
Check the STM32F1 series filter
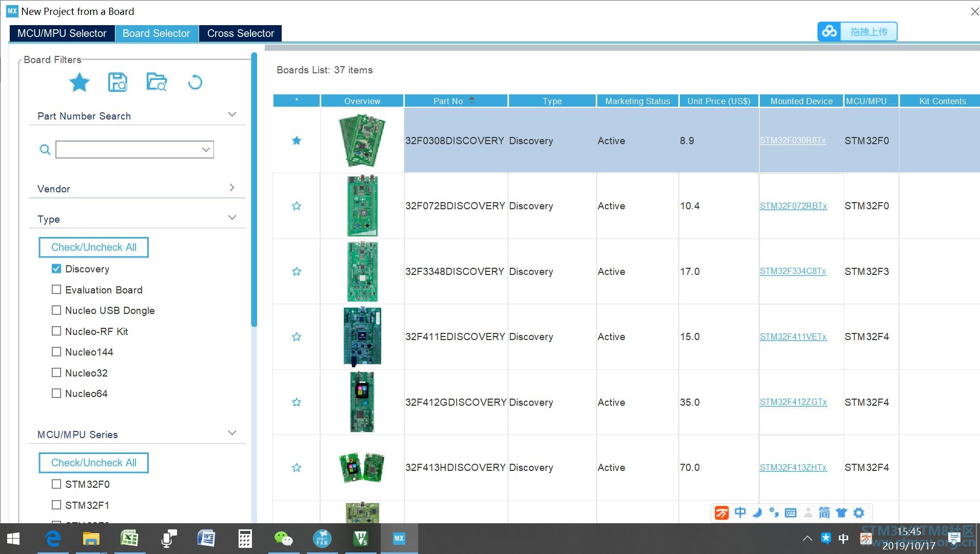pyautogui.click(x=56, y=505)
